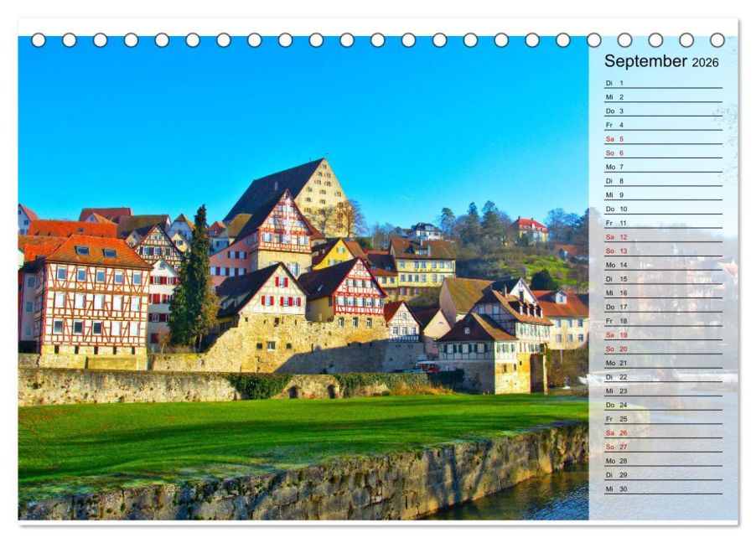Select the red Saturday row Sa 12
Viewport: 756px width, 543px height.
pos(664,237)
